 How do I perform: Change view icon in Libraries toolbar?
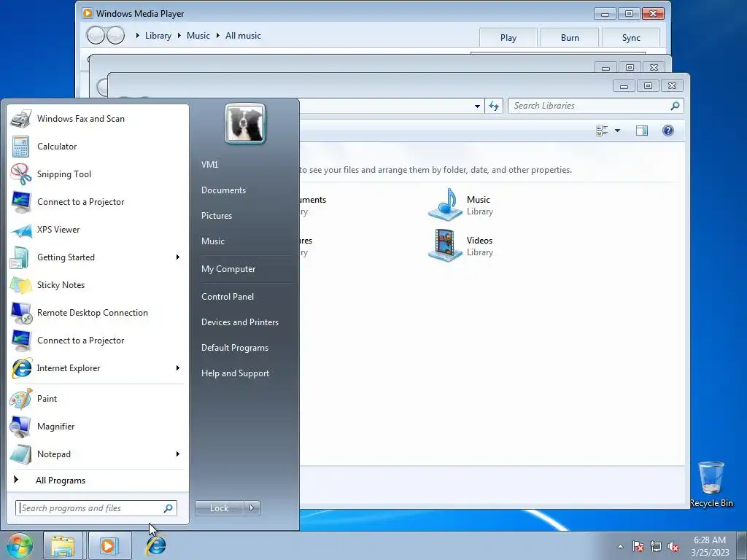602,131
